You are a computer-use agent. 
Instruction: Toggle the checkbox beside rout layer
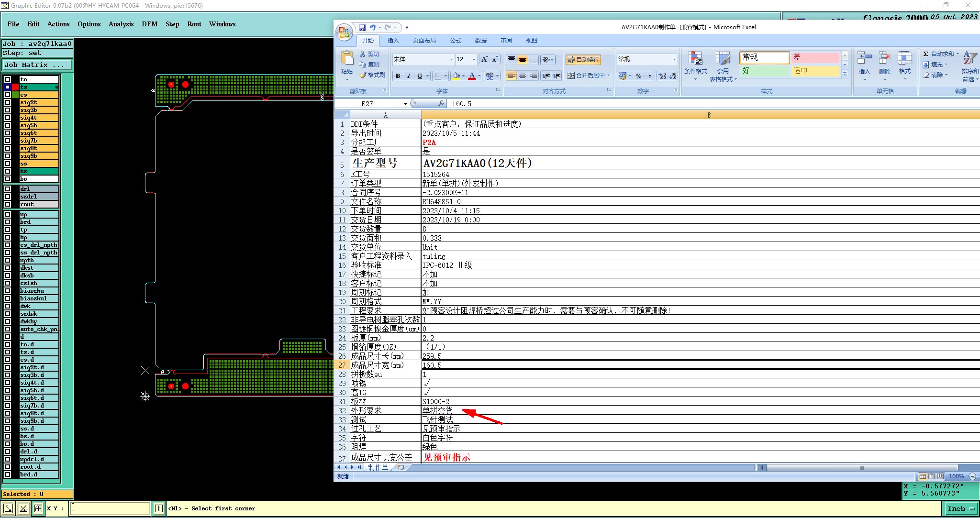click(x=8, y=204)
